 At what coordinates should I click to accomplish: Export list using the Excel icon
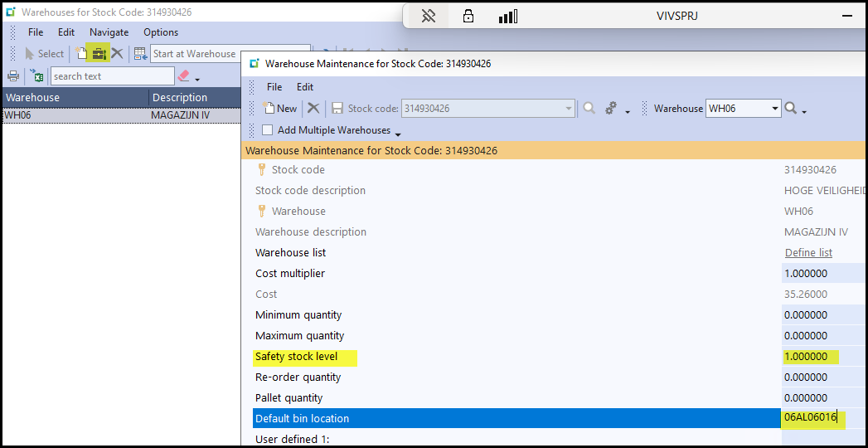point(37,76)
